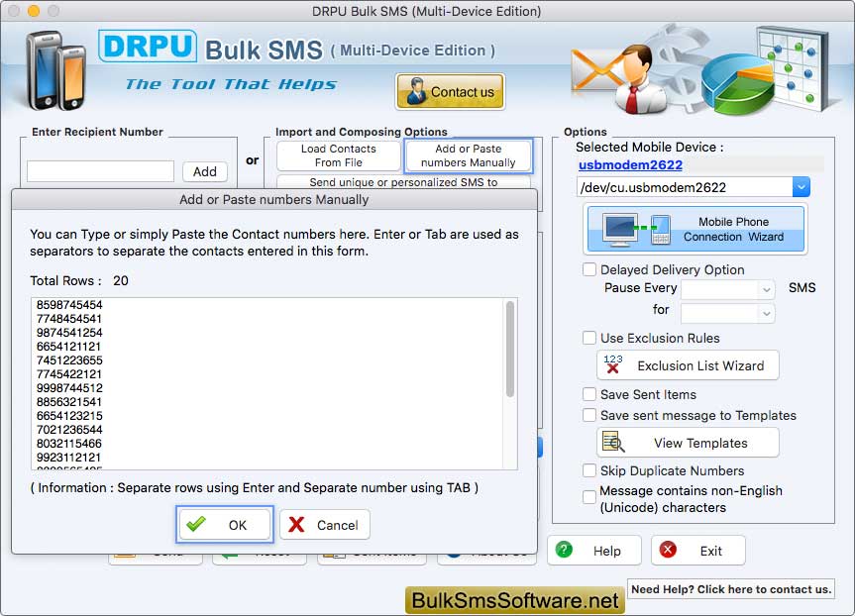
Task: Open the /dev/cu.usbmodem2622 device dropdown
Action: pos(802,187)
